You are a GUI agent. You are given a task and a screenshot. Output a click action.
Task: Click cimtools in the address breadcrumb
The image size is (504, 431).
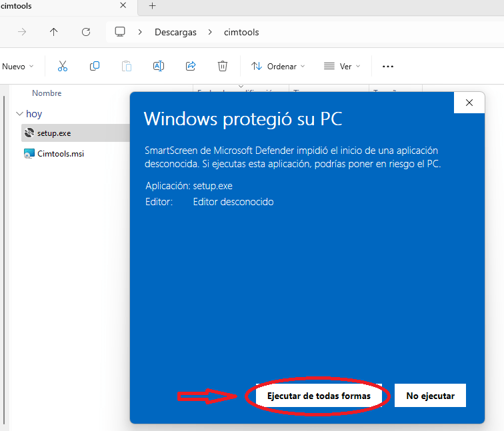[x=241, y=32]
